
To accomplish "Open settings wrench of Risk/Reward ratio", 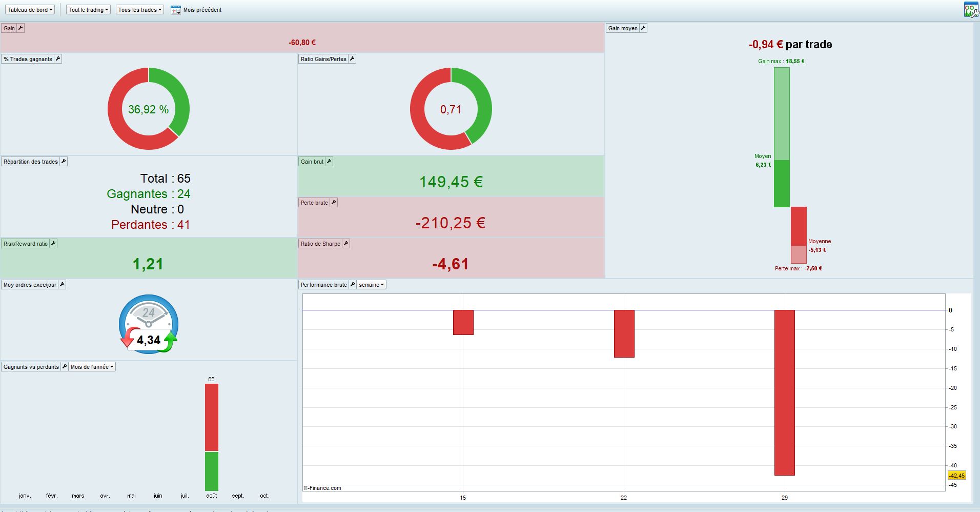I will [x=53, y=244].
